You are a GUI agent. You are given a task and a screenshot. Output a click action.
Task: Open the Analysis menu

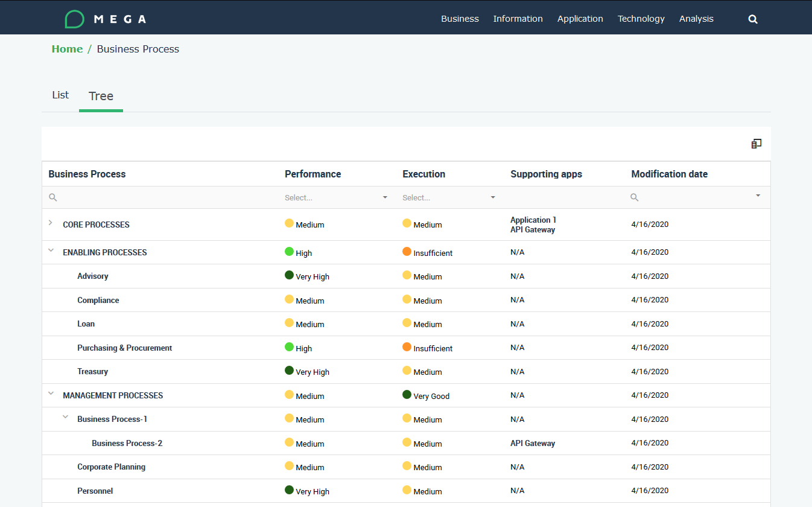[x=696, y=19]
